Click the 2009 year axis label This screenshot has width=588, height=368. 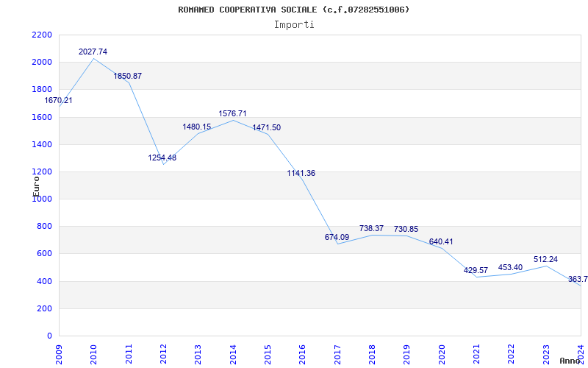coord(59,354)
